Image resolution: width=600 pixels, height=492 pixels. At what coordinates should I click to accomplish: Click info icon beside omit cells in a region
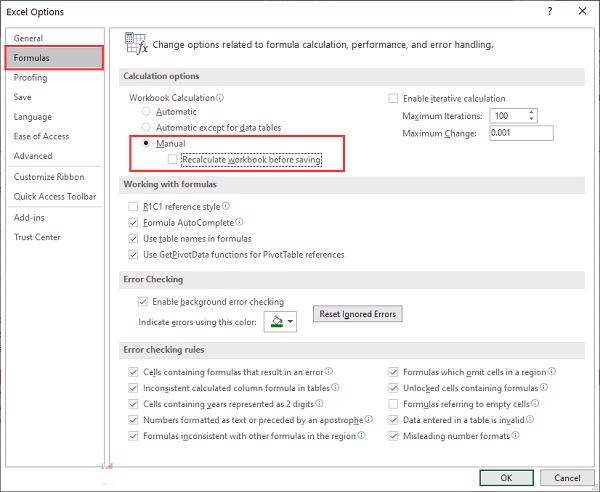coord(551,371)
